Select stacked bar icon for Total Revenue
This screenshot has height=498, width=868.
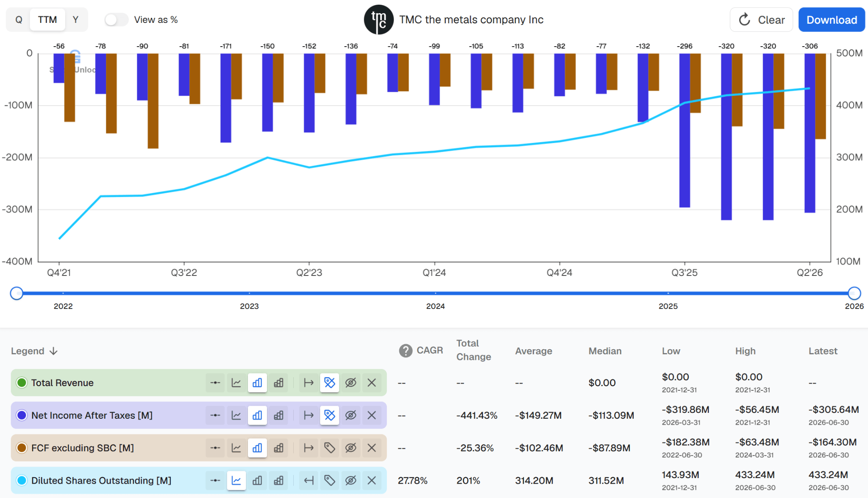278,383
